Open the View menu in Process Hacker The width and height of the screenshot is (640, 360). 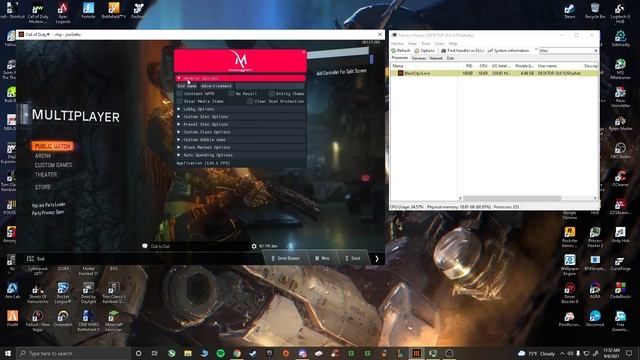[x=413, y=44]
